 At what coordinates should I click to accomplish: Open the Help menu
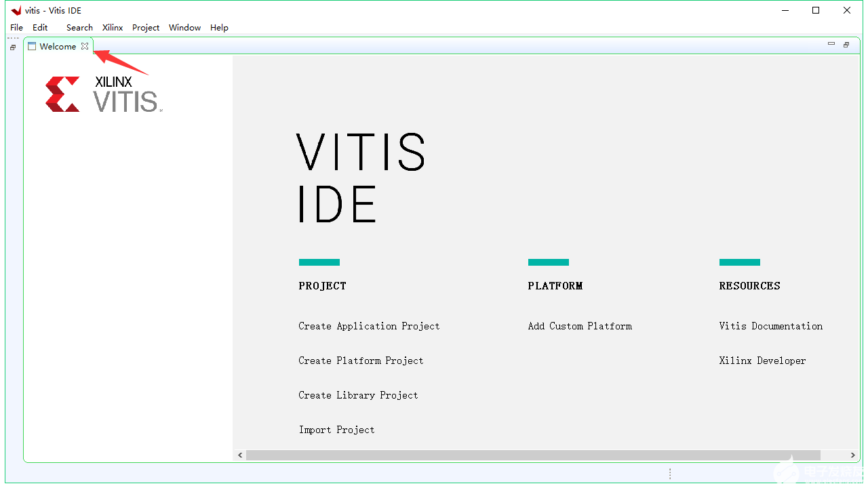(219, 28)
